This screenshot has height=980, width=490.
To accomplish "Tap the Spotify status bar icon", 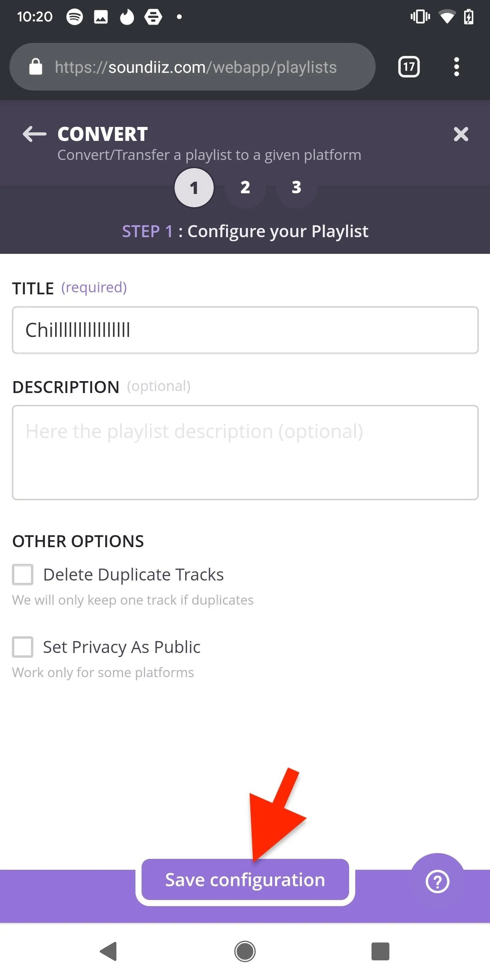I will (x=75, y=17).
